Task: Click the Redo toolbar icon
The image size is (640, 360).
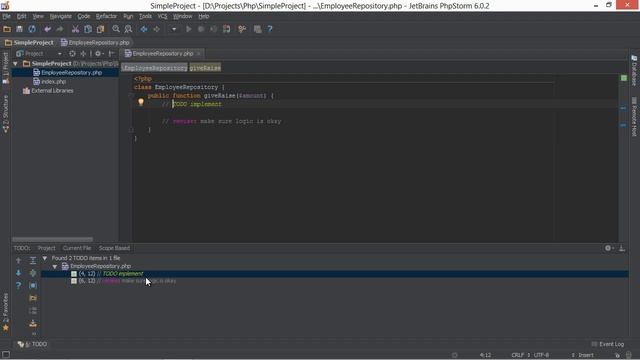Action: 60,29
